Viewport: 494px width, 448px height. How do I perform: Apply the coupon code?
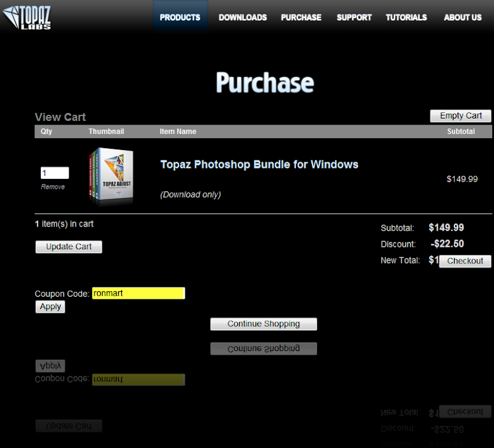point(51,307)
